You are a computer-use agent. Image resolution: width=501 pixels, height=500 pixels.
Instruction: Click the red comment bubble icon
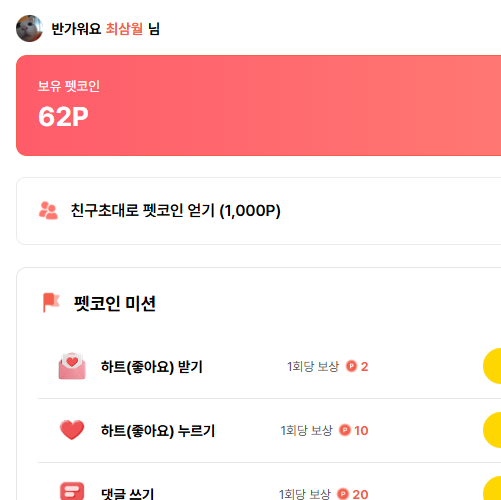(72, 491)
